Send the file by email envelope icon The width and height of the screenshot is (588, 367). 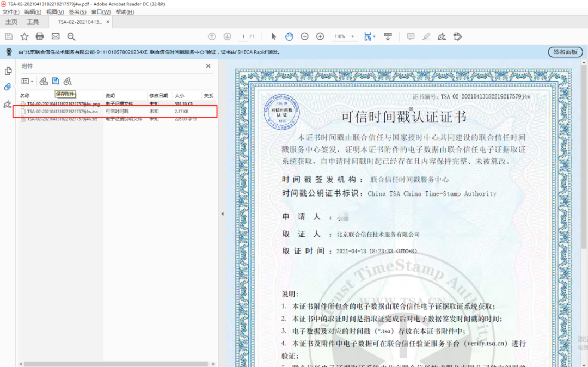pyautogui.click(x=56, y=36)
